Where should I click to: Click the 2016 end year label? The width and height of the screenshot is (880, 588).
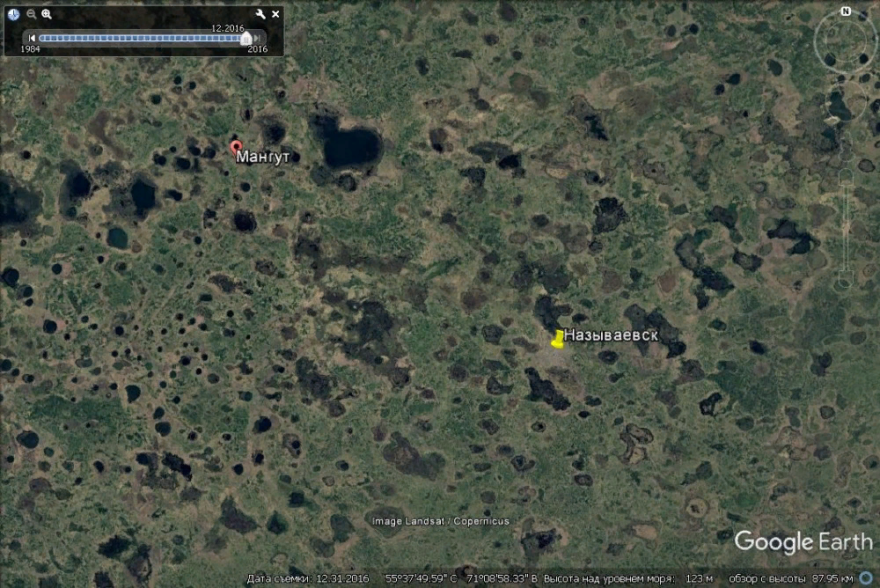click(x=258, y=49)
